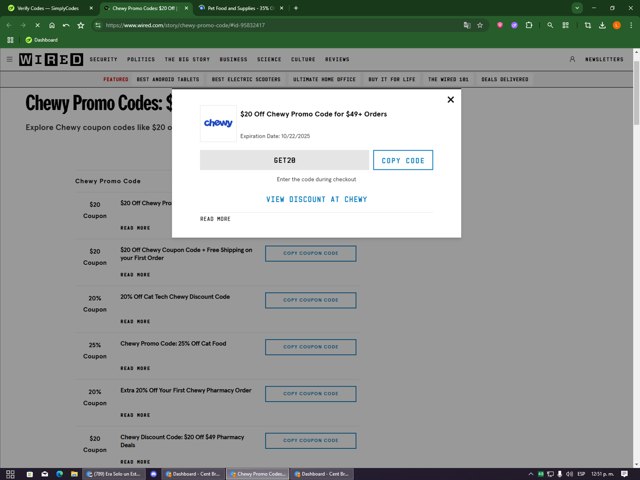
Task: Click the wired.com address bar
Action: click(x=278, y=25)
